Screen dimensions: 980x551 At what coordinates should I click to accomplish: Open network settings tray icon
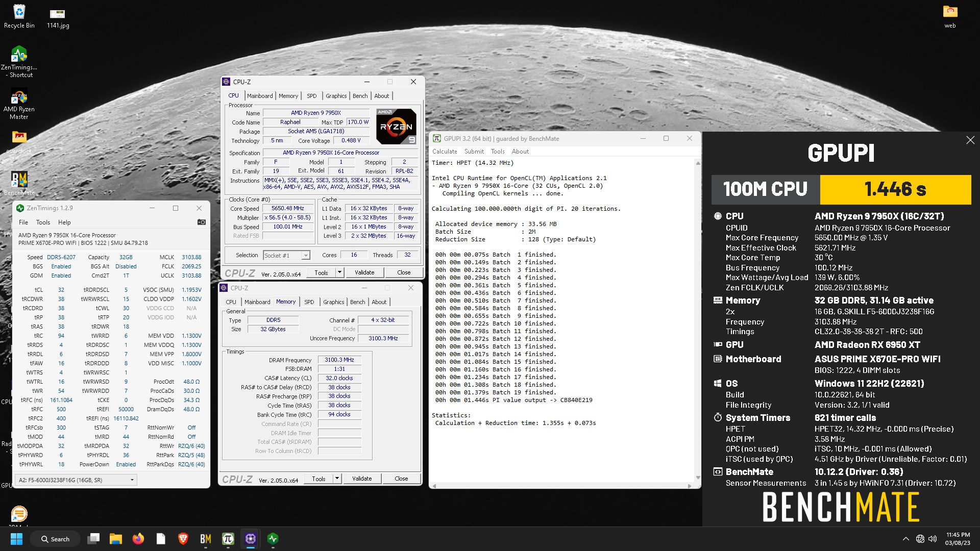920,539
